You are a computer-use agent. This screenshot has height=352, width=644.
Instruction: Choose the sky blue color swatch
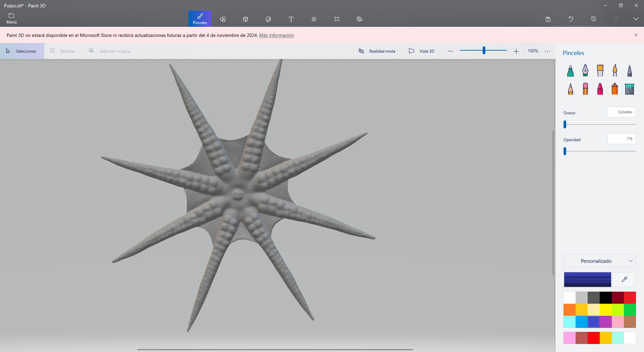point(582,322)
